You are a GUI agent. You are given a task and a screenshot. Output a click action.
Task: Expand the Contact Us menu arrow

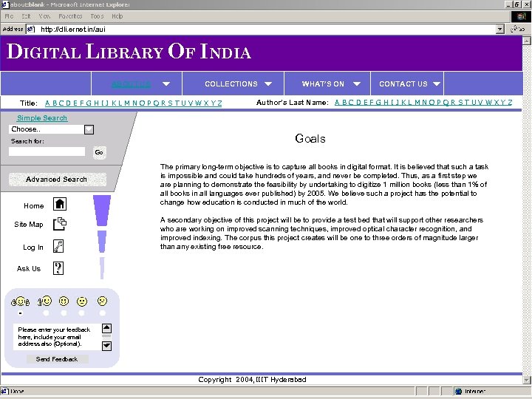click(x=437, y=83)
